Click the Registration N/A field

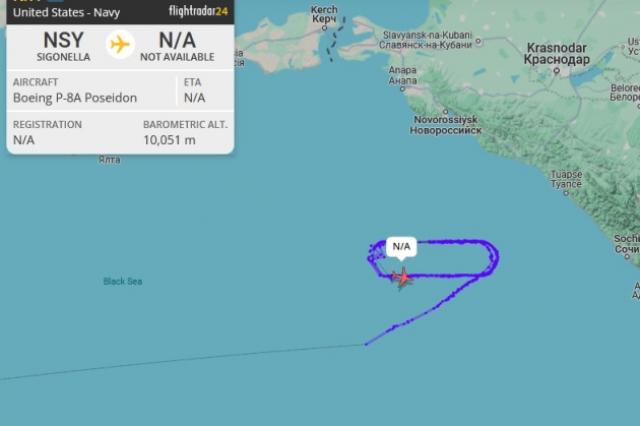(x=24, y=140)
